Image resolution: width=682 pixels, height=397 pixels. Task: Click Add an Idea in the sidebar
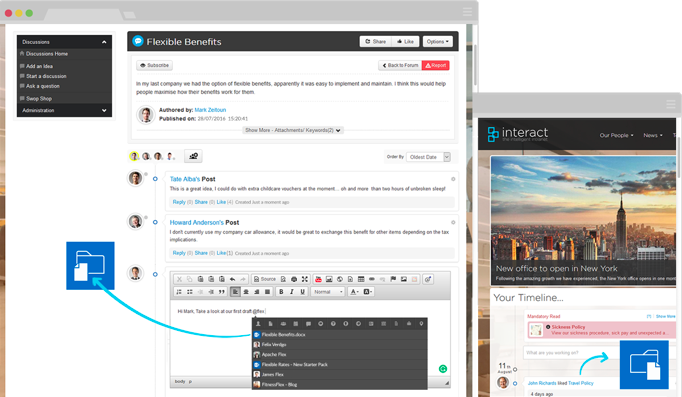pyautogui.click(x=39, y=66)
